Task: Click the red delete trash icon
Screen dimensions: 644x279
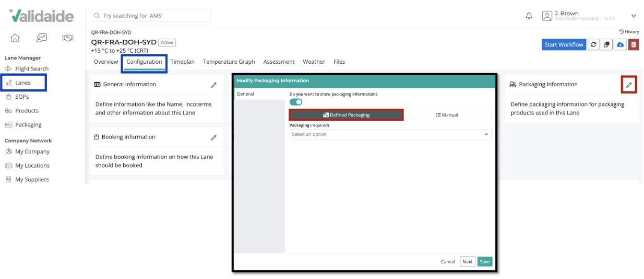Action: coord(633,45)
